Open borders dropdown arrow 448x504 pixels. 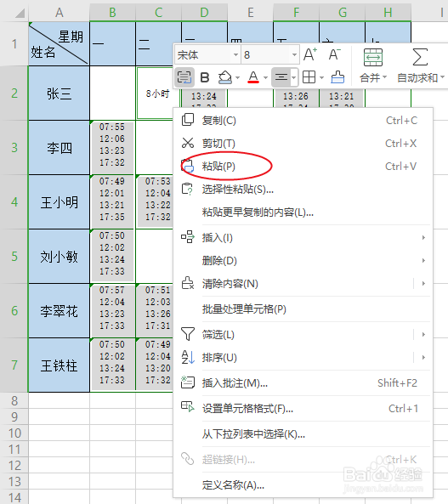321,77
